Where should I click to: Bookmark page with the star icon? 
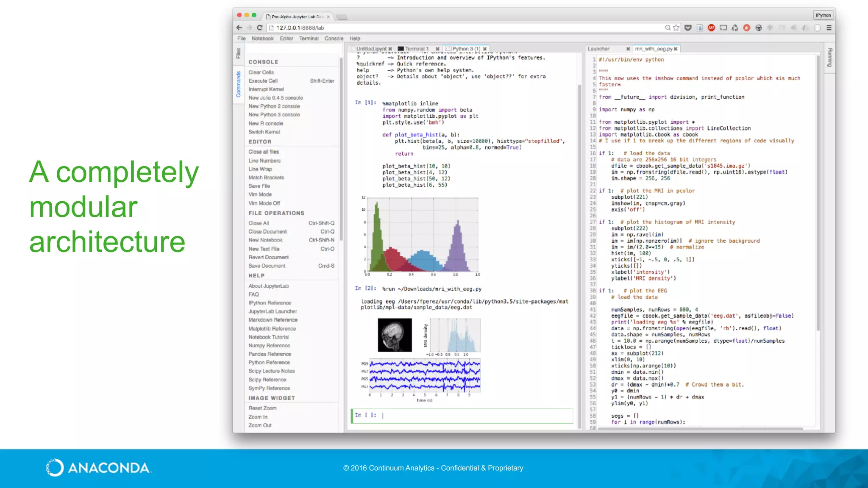[x=676, y=28]
